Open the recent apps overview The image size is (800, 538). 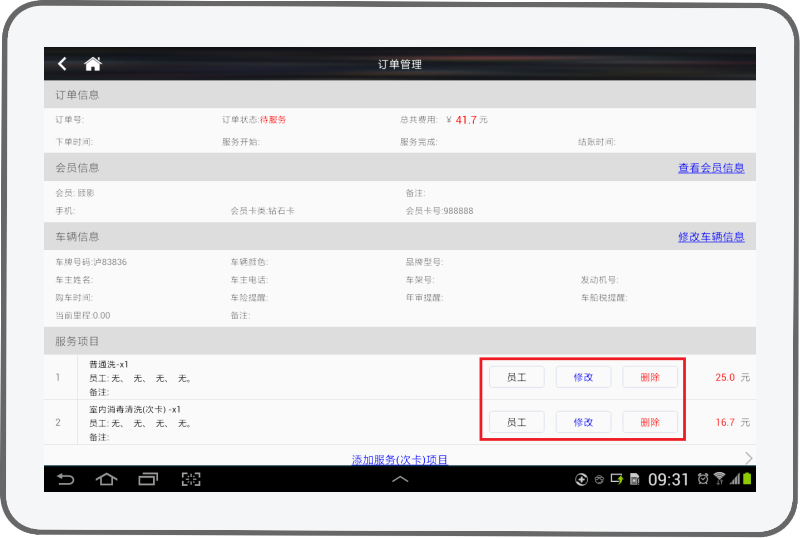click(148, 479)
